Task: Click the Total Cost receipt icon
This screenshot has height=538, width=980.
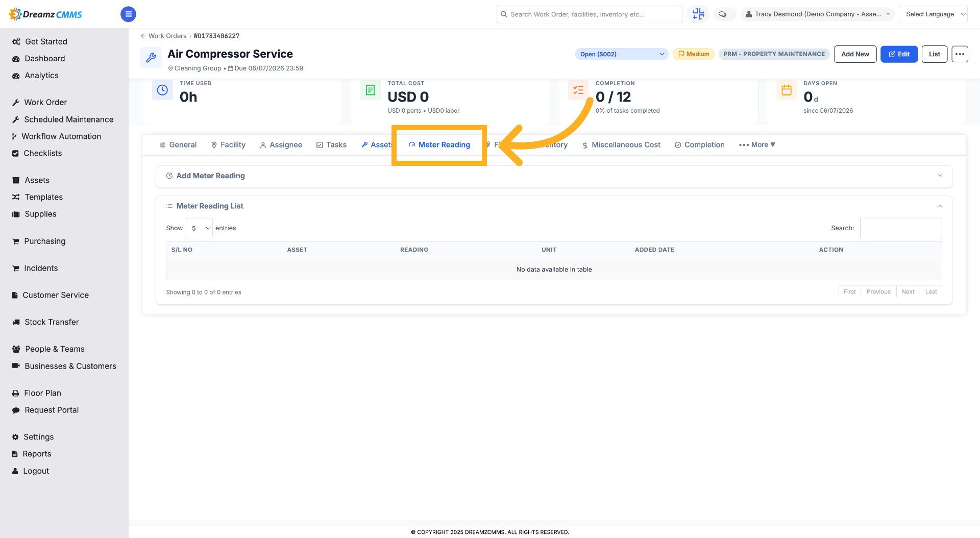Action: 371,90
